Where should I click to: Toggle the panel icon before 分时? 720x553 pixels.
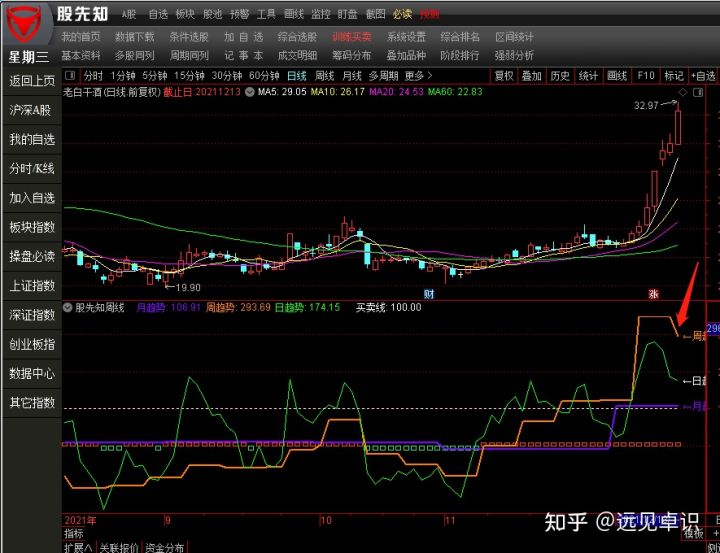70,75
